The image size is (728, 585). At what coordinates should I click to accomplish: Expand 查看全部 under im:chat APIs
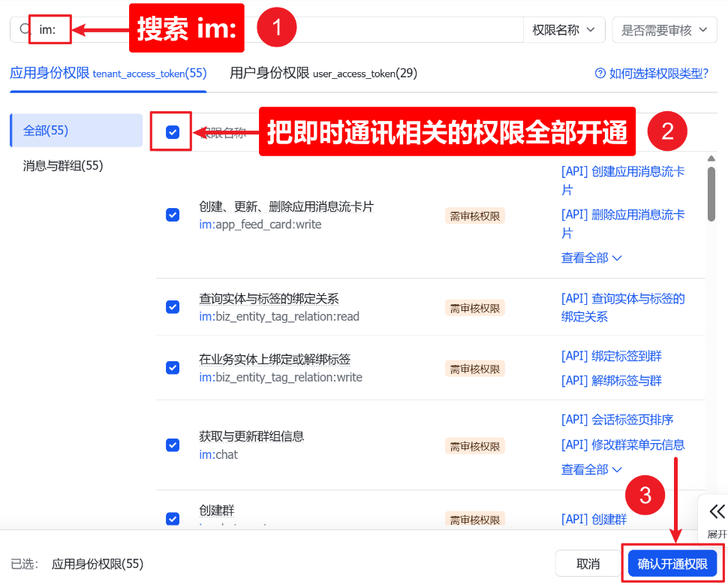tap(591, 469)
